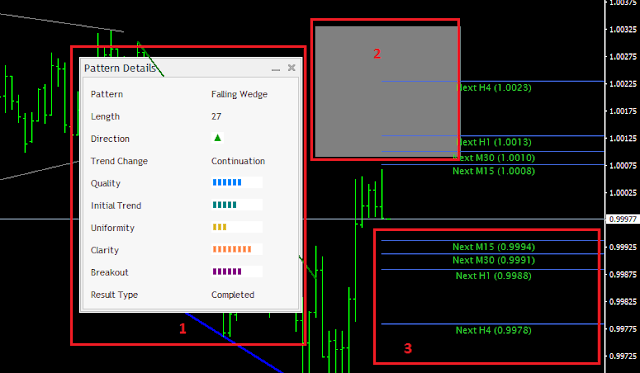Select the Falling Wedge pattern value
Image resolution: width=640 pixels, height=373 pixels.
point(239,94)
